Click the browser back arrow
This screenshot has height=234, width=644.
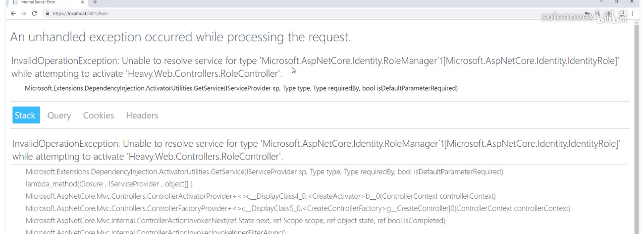pyautogui.click(x=13, y=13)
